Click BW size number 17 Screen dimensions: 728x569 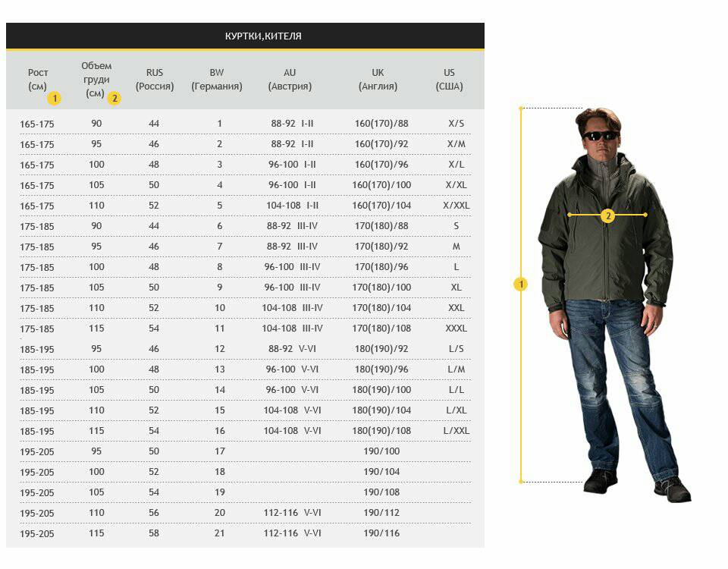pyautogui.click(x=220, y=451)
